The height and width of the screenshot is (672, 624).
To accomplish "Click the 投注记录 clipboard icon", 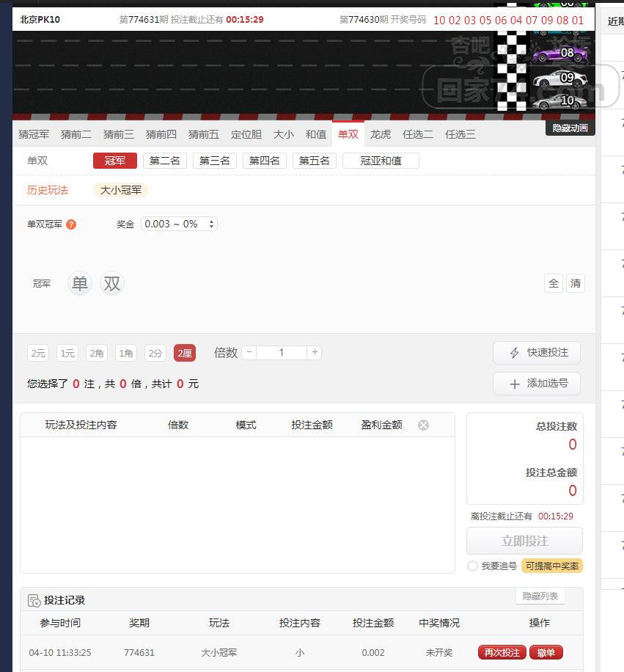I will (34, 600).
